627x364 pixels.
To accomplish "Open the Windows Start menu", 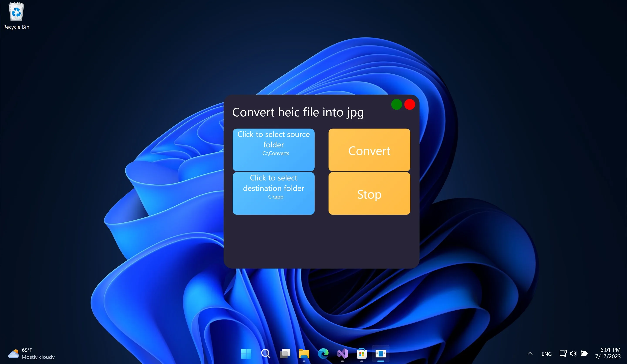I will [x=246, y=354].
